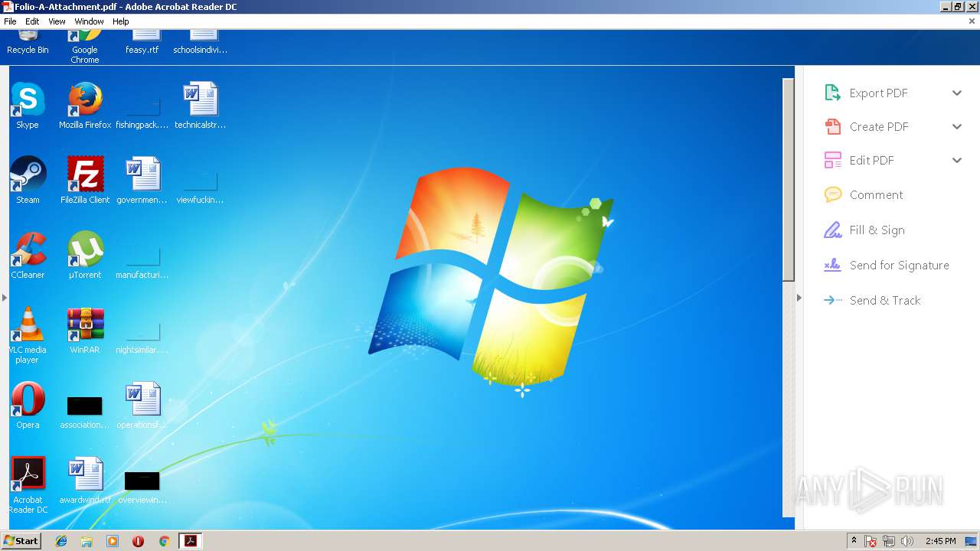Select the Acrobat Reader taskbar button
Screen dimensions: 980x551
[190, 541]
